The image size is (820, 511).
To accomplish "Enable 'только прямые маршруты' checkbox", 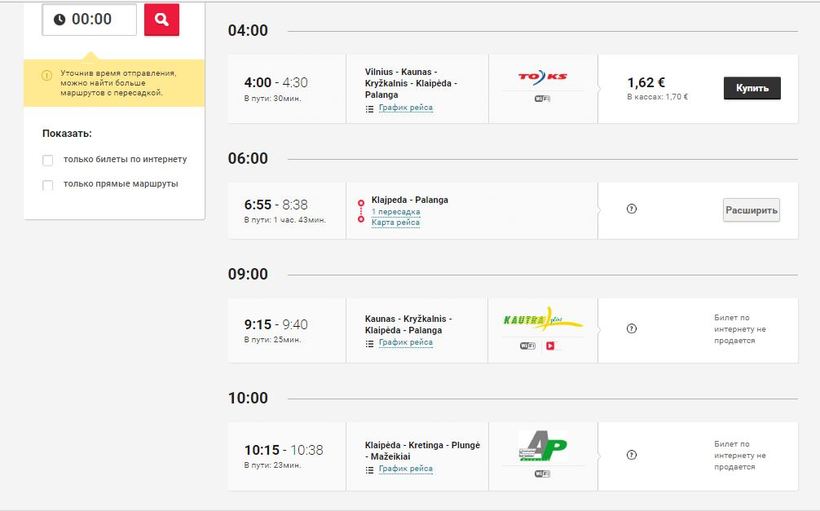I will pyautogui.click(x=48, y=185).
